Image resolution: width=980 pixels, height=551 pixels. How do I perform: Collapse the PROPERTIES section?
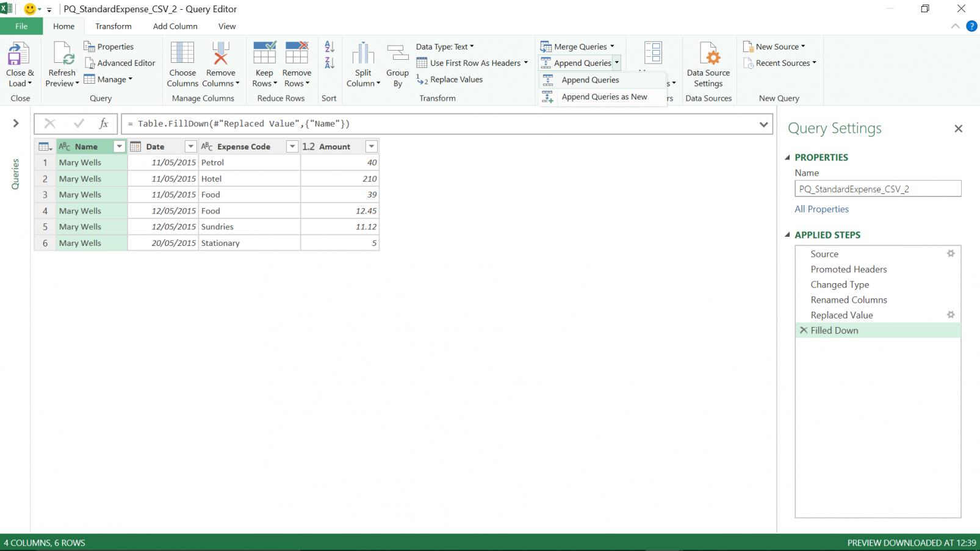point(787,157)
